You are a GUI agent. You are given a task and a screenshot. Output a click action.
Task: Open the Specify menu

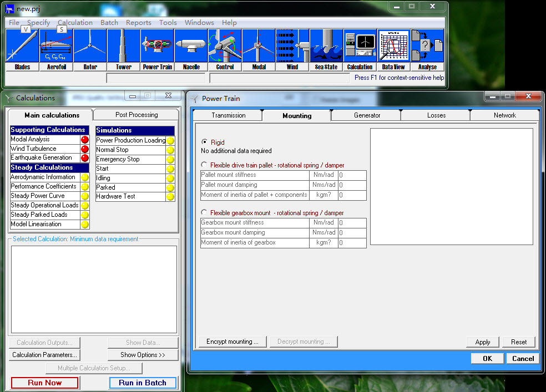coord(38,23)
